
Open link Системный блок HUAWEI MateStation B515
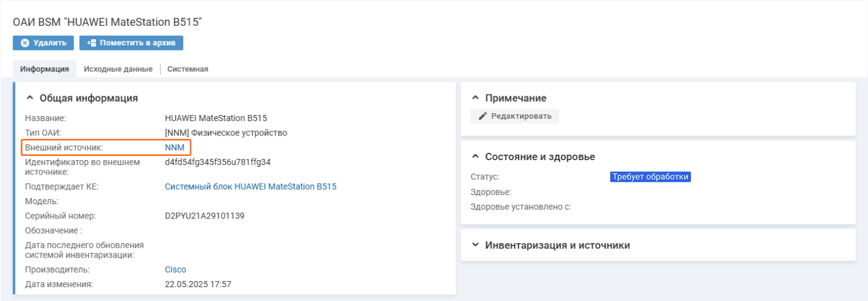[x=251, y=187]
